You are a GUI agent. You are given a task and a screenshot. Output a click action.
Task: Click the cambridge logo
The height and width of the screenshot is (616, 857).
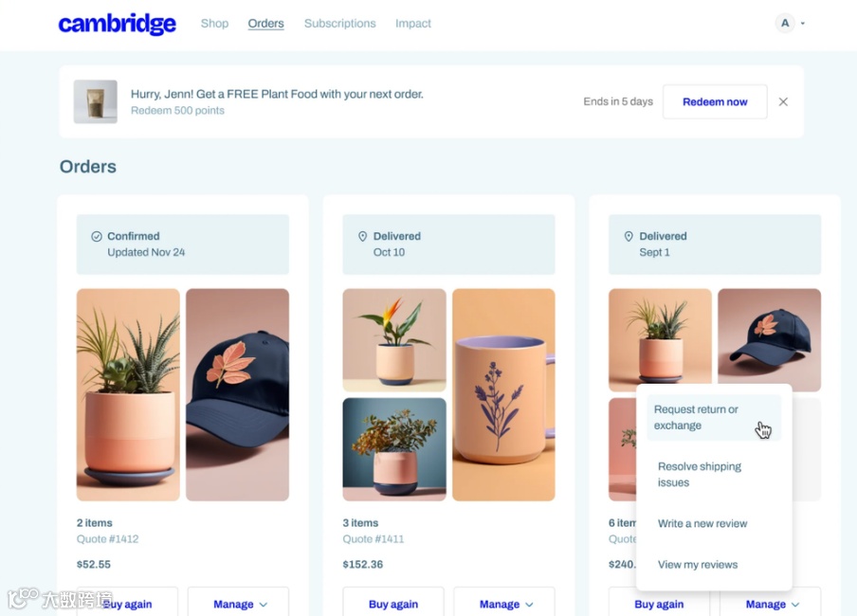(x=117, y=24)
